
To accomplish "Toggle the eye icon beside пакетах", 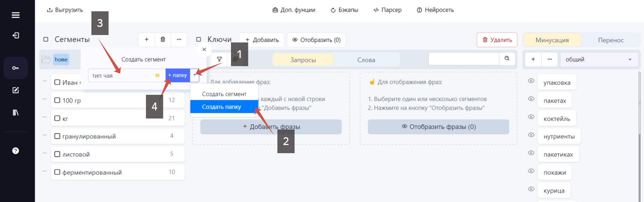I will click(531, 99).
